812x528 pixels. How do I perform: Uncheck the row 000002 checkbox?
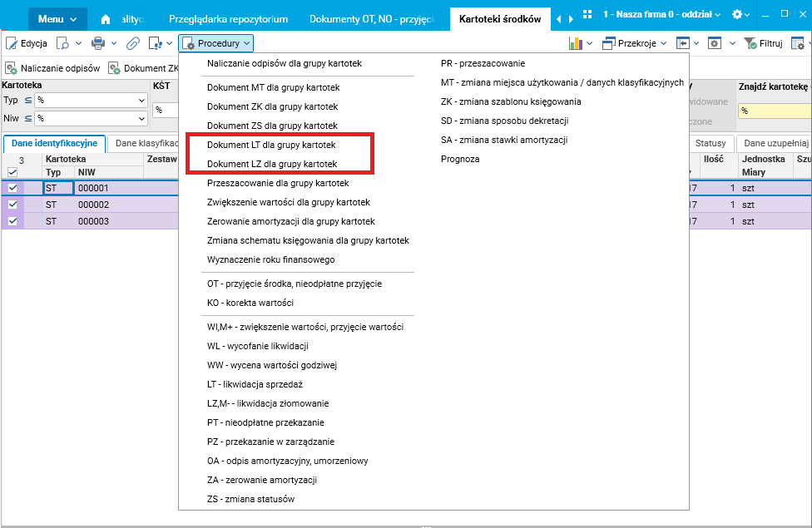click(12, 205)
